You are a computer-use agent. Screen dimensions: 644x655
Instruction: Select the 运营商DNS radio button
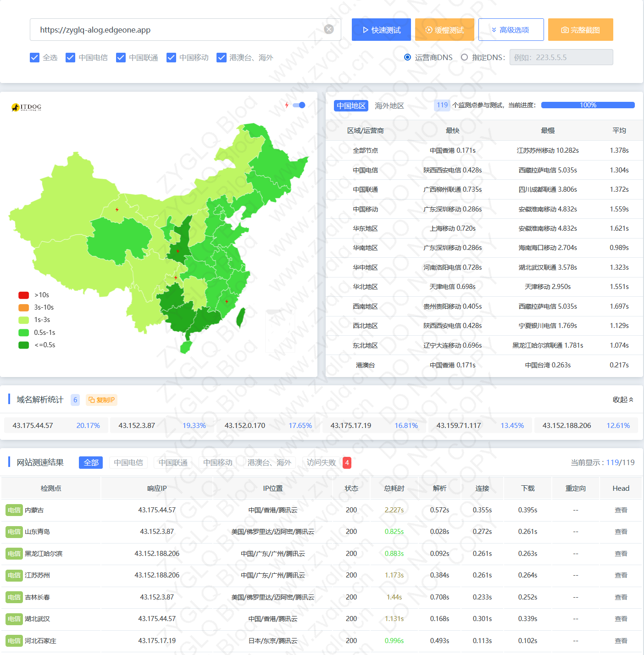point(407,57)
